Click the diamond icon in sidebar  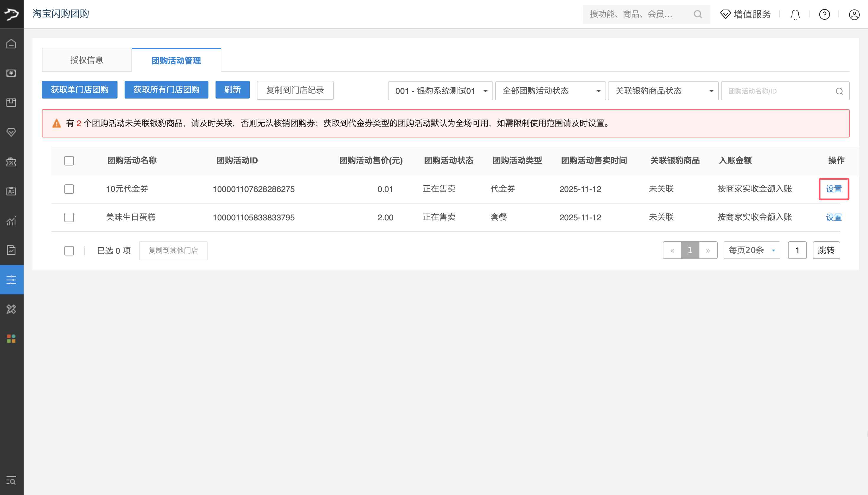(11, 132)
